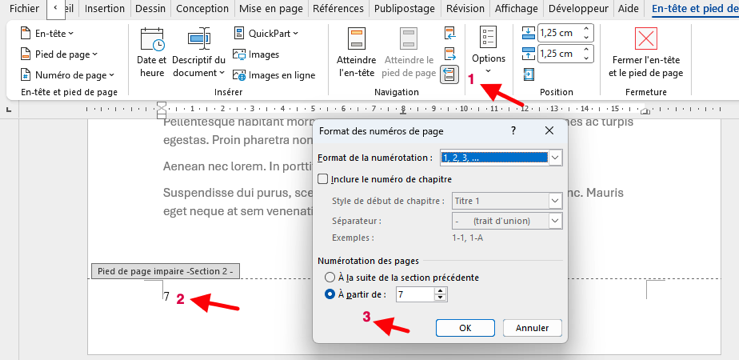Increase footer distance from bottom spinner
This screenshot has height=360, width=739.
coord(586,50)
